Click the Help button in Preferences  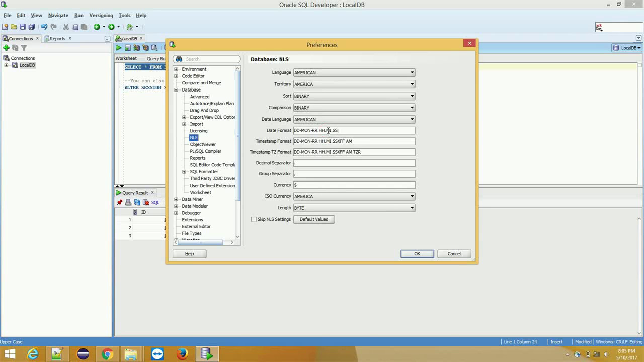(189, 254)
